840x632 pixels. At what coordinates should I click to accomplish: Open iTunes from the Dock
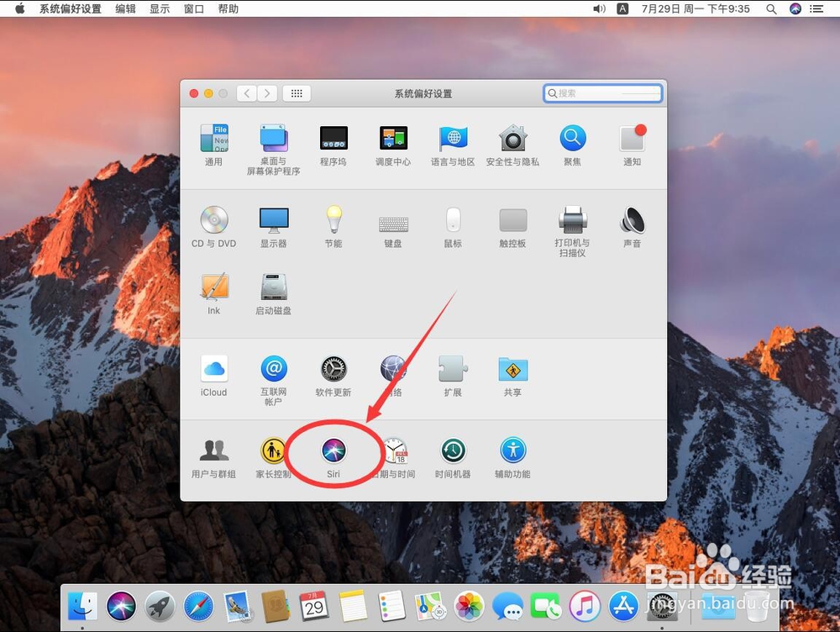point(585,606)
